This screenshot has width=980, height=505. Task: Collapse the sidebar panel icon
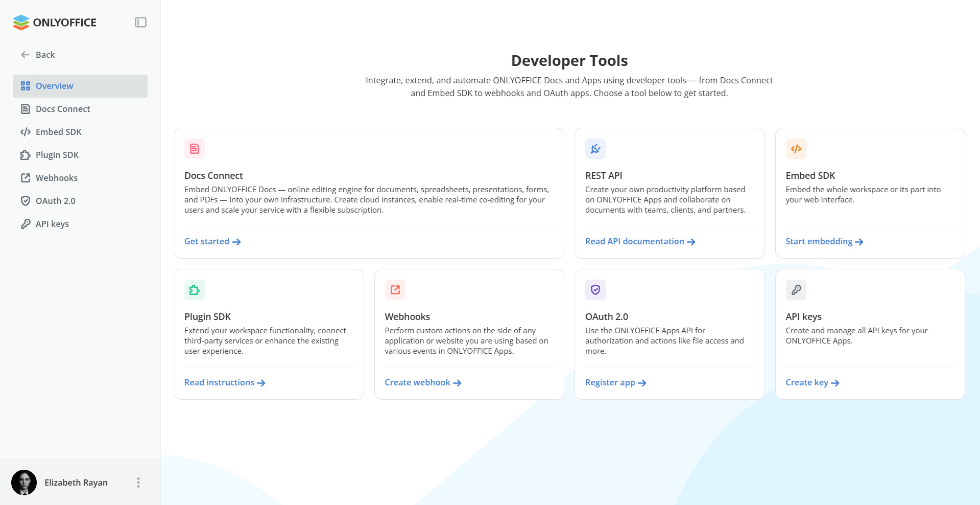point(140,22)
